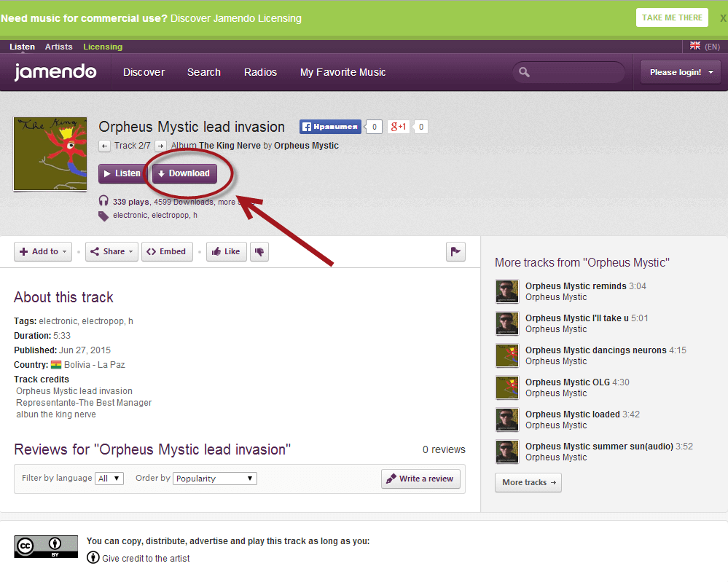Click the Orpheus Mystic OLG thumbnail
Viewport: 728px width, 582px height.
[507, 388]
